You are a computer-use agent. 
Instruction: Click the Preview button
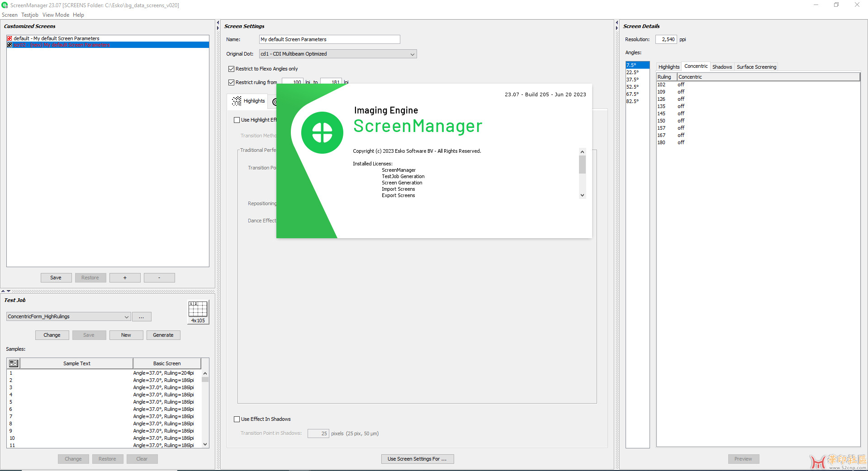(x=743, y=459)
